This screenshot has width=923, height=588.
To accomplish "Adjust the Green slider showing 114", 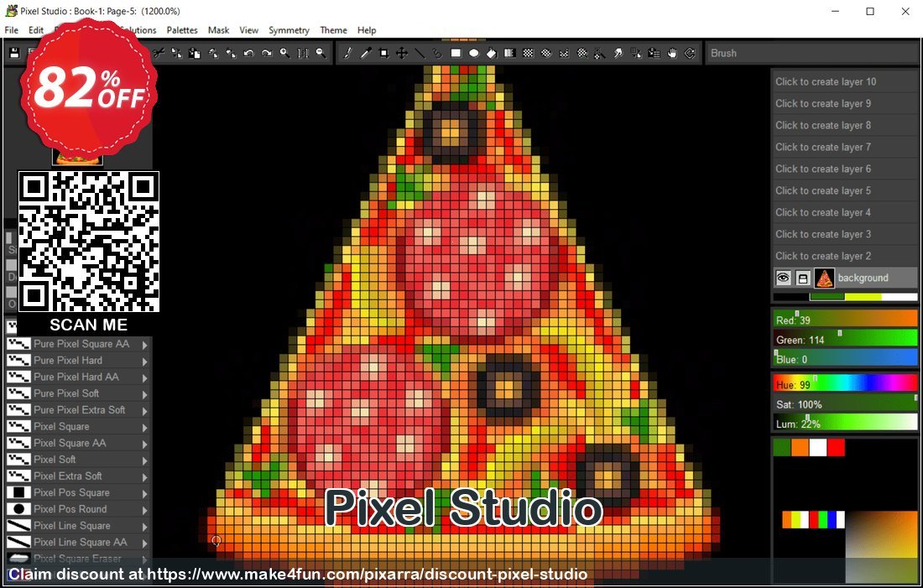I will [x=845, y=339].
